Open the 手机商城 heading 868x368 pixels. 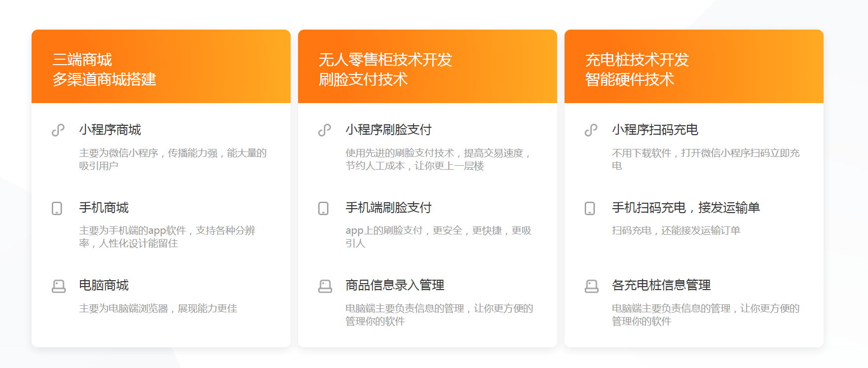coord(104,208)
